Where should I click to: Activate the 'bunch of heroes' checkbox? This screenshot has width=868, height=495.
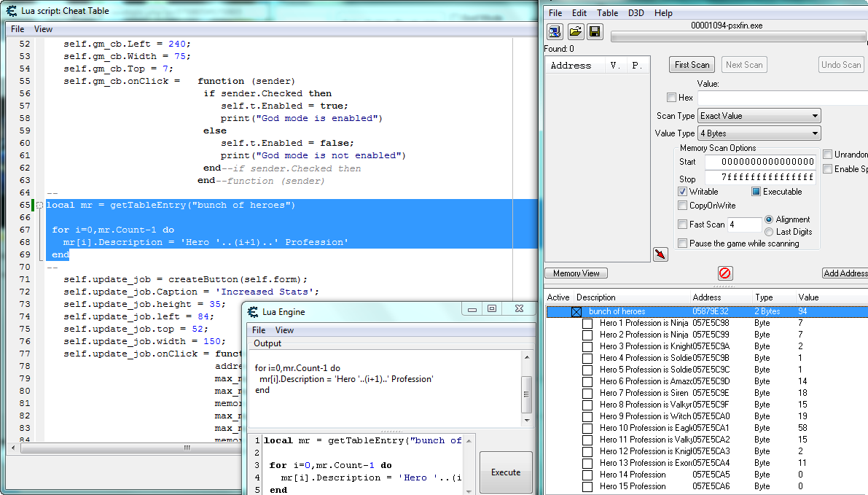coord(576,312)
